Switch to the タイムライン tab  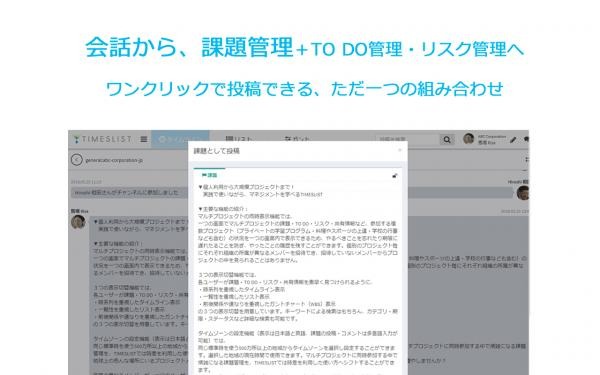[x=180, y=139]
